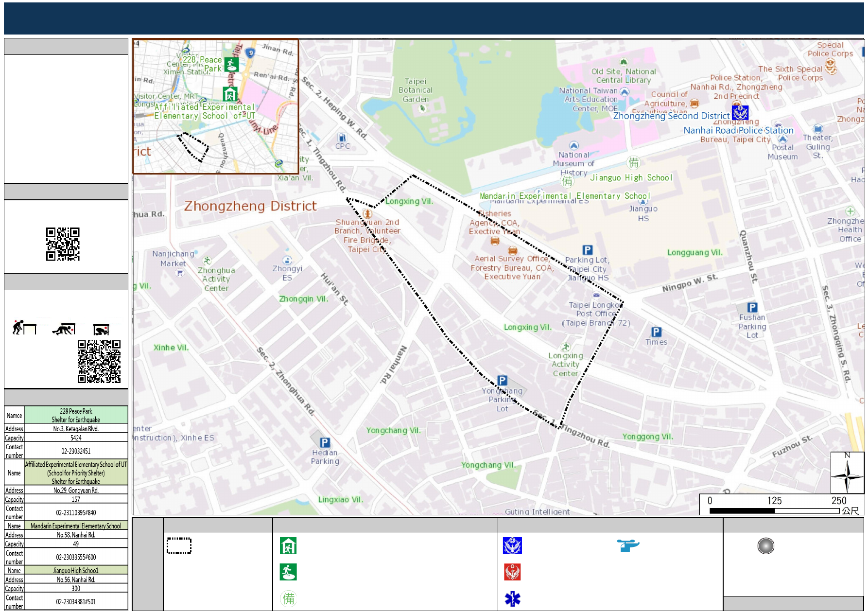Click the 'Nanhai Road Police Station' label

tap(738, 130)
